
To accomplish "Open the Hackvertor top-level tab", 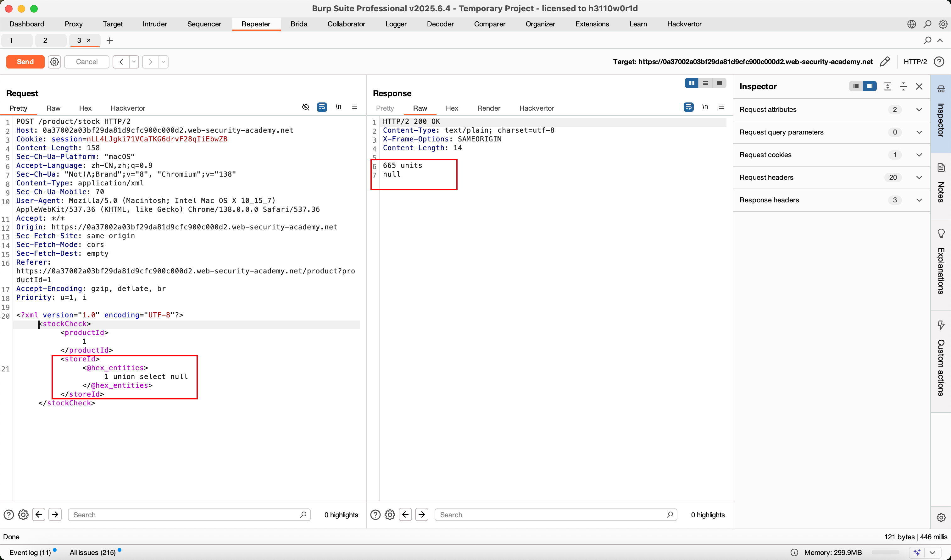I will [x=684, y=24].
